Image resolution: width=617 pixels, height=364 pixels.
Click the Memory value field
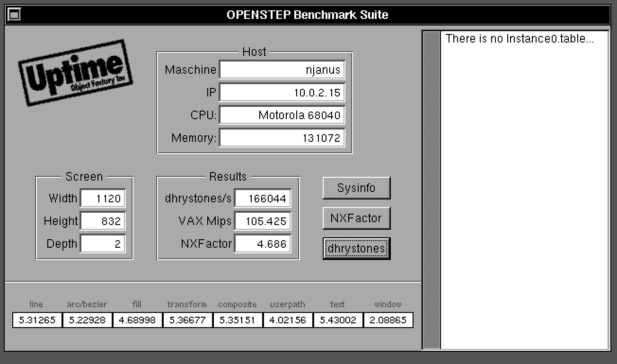tap(282, 138)
